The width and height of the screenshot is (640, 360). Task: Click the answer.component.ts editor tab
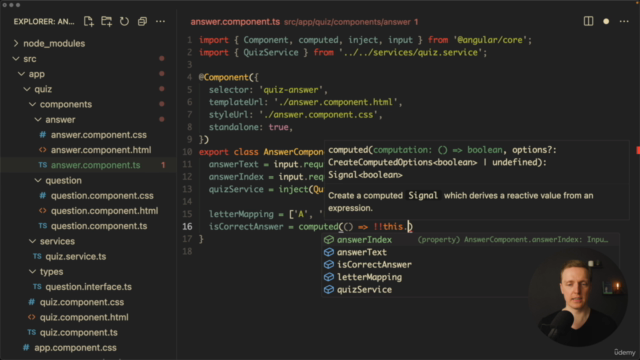[x=235, y=22]
